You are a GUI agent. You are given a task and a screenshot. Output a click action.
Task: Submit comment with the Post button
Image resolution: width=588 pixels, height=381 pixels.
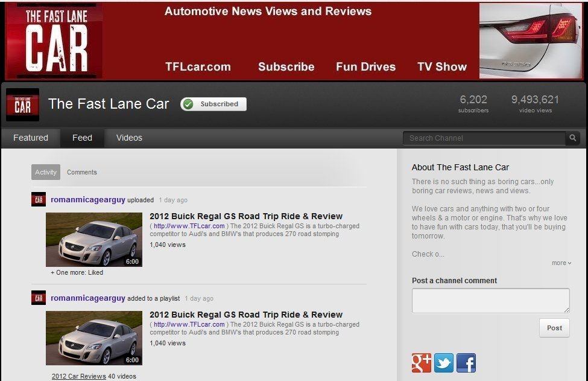click(x=554, y=328)
